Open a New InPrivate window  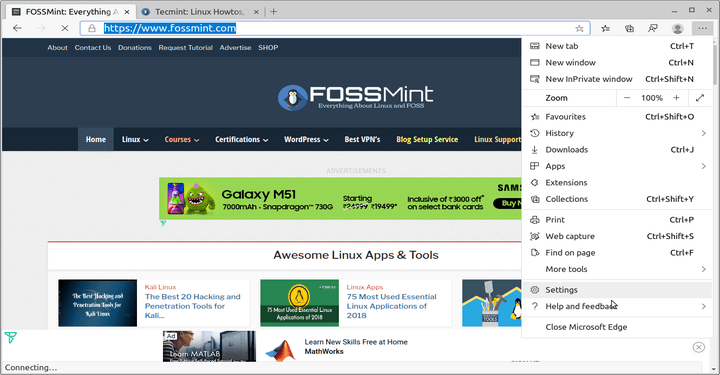click(617, 79)
